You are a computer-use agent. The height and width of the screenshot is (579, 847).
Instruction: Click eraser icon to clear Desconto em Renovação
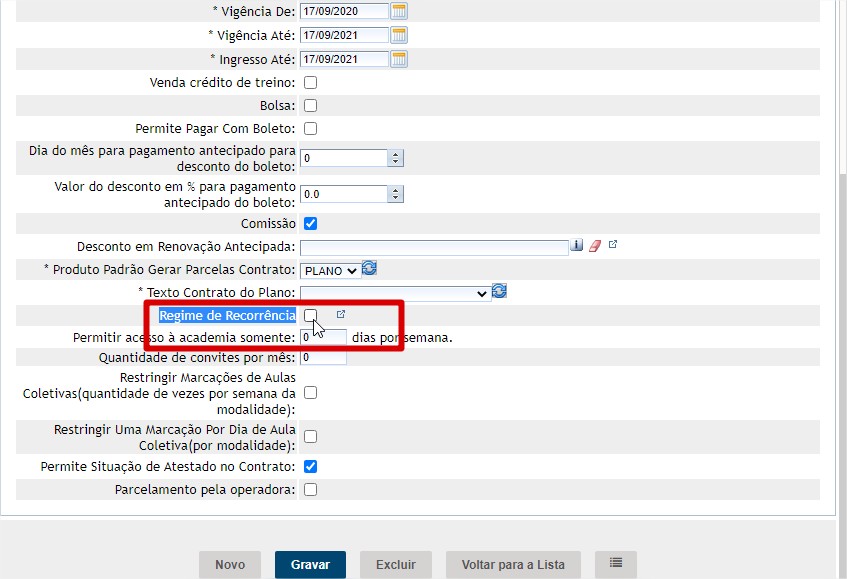(594, 245)
